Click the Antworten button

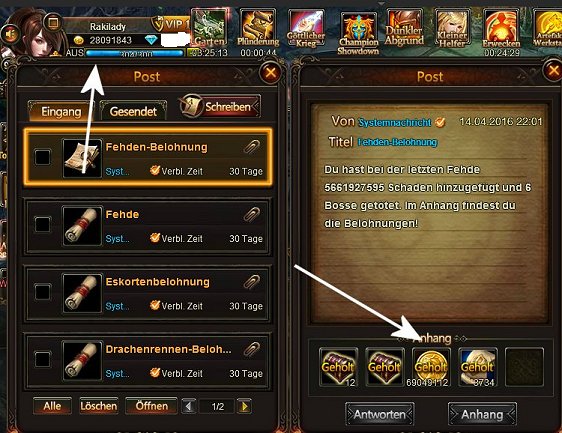pos(380,414)
